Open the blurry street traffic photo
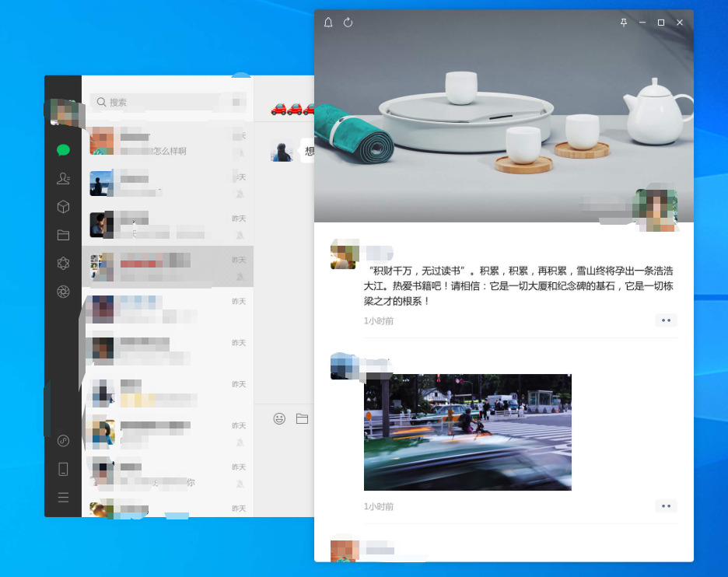 point(467,432)
